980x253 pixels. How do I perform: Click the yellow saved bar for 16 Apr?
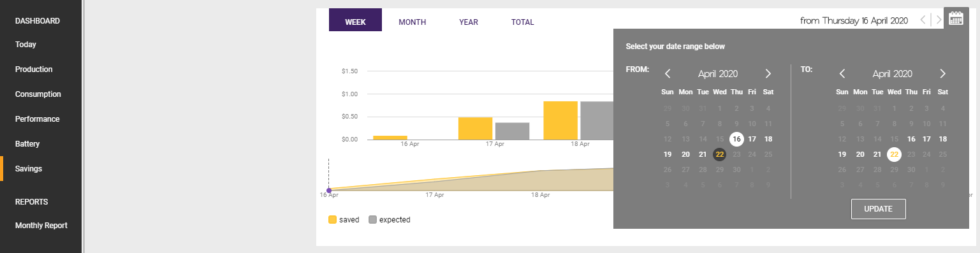[x=390, y=138]
